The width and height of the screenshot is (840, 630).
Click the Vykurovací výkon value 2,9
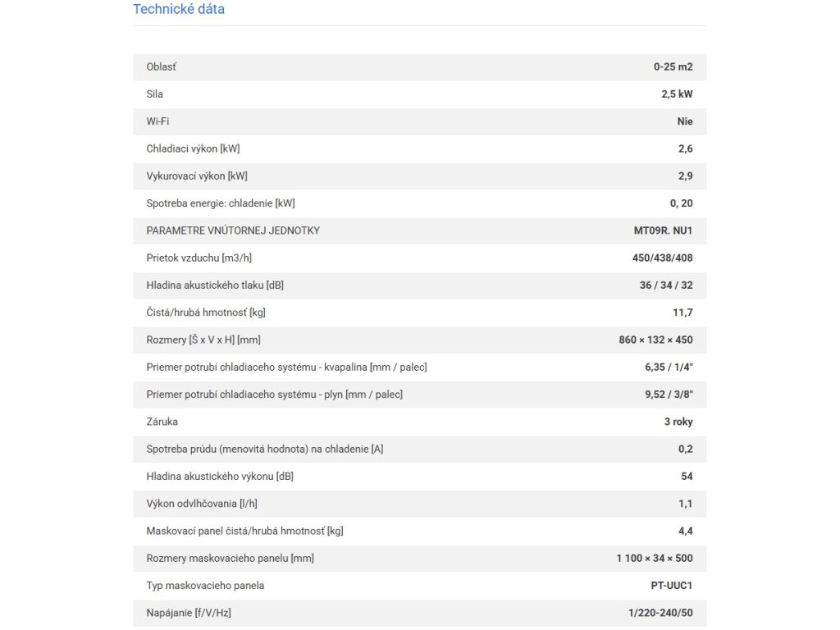[686, 176]
